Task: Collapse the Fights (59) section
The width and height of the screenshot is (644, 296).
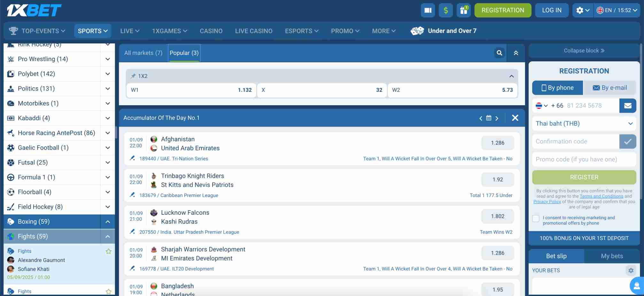Action: click(108, 236)
